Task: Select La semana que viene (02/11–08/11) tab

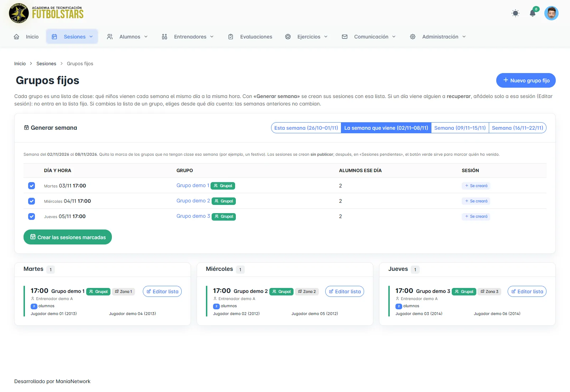Action: (386, 128)
